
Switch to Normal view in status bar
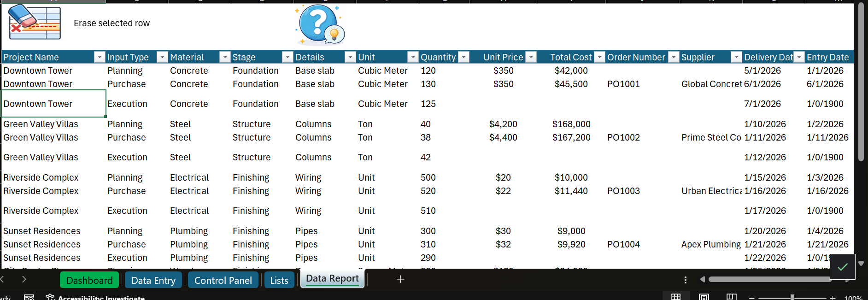(x=676, y=297)
